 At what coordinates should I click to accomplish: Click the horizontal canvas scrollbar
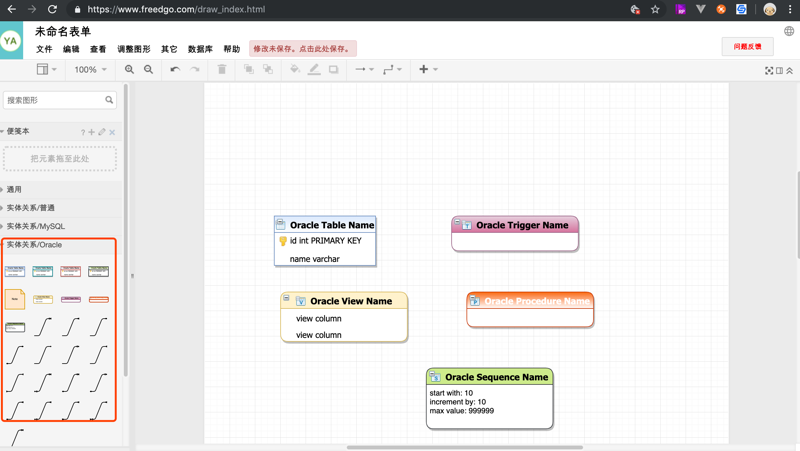[x=465, y=447]
